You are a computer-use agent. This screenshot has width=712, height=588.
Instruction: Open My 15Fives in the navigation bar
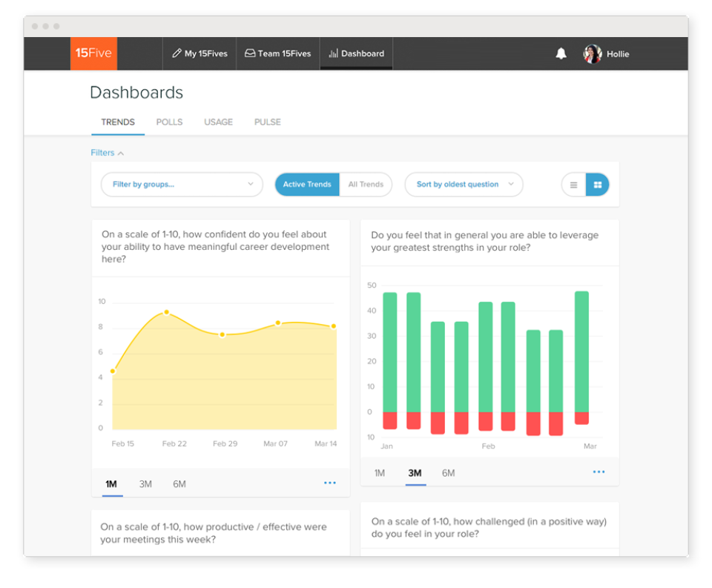pos(200,53)
